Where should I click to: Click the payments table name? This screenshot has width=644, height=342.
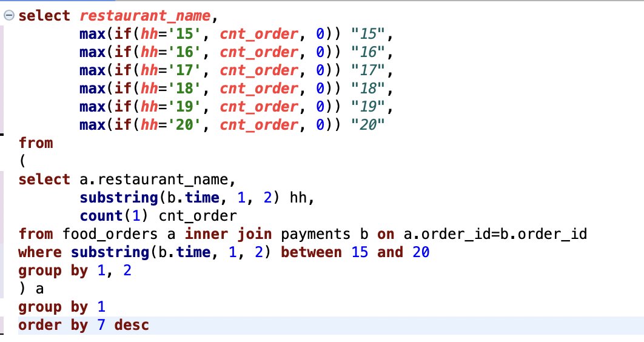click(x=315, y=234)
